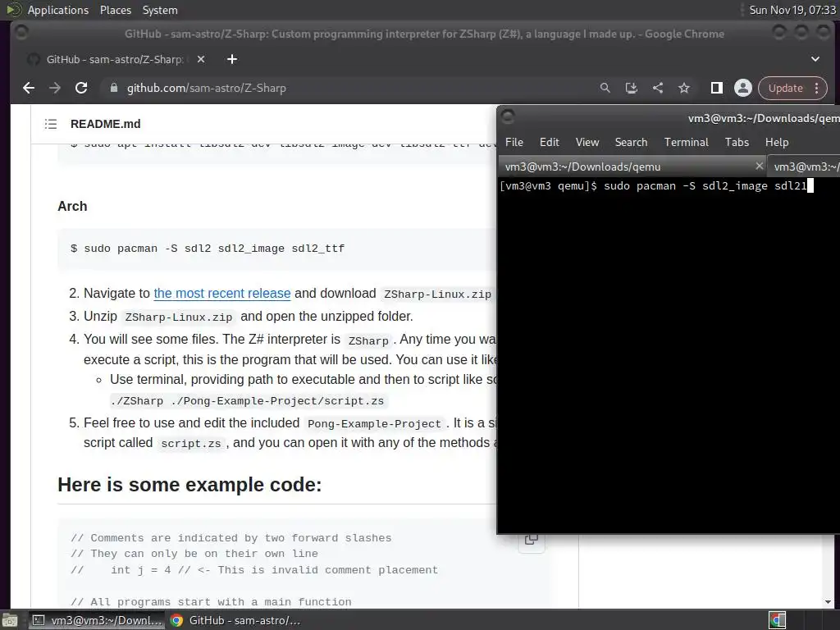This screenshot has height=630, width=840.
Task: Share this page via the share icon
Action: pyautogui.click(x=658, y=88)
